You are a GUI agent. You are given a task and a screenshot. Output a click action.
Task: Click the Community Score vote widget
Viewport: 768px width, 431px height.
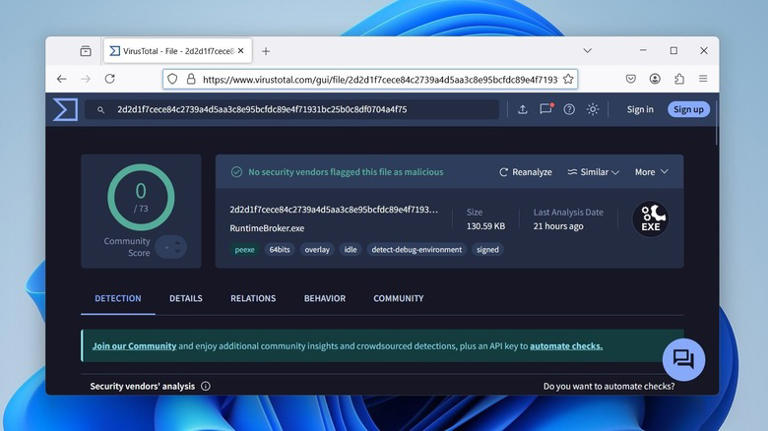point(171,246)
